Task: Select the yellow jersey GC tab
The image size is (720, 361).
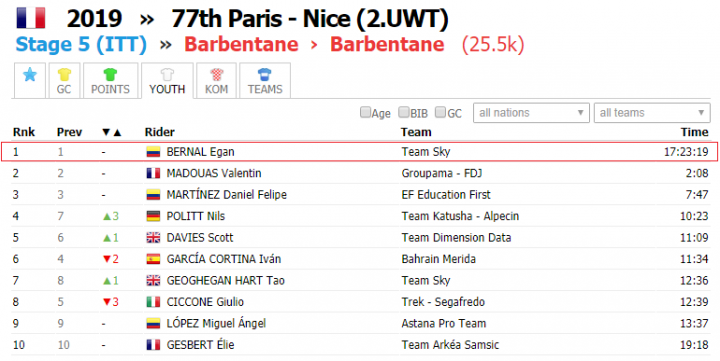Action: tap(64, 80)
